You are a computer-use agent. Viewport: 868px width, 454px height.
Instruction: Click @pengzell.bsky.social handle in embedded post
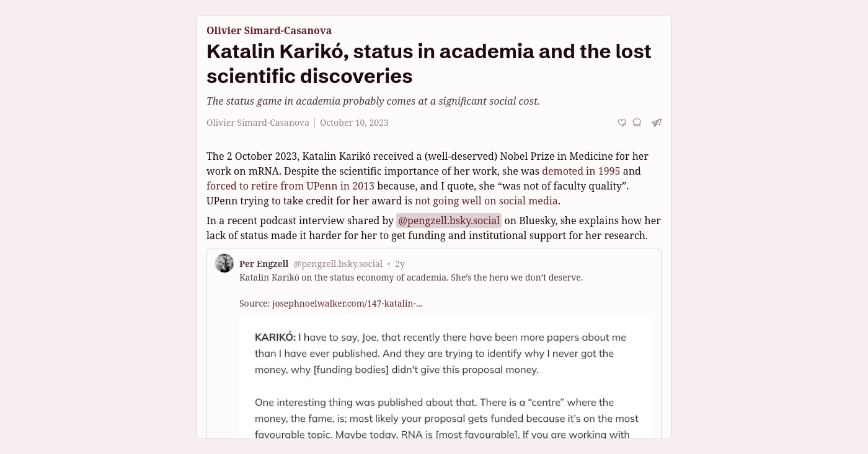point(338,264)
